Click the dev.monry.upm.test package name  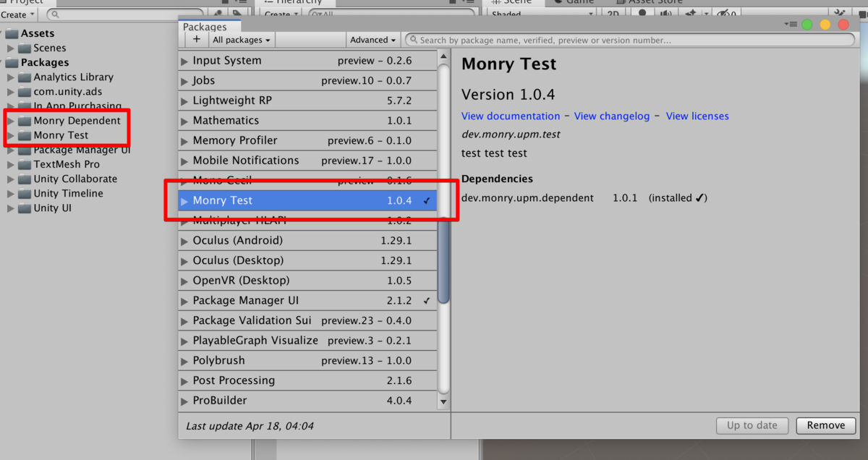pos(511,134)
